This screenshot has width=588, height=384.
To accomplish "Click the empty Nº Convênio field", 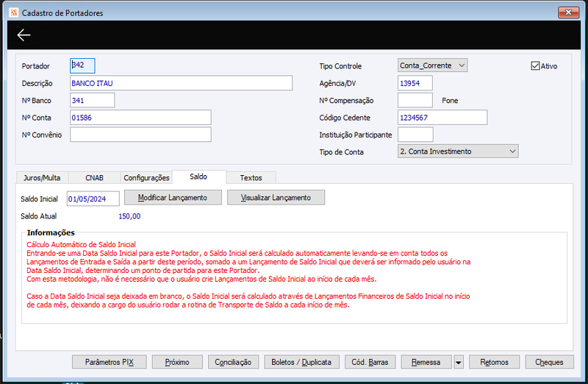I will [140, 135].
